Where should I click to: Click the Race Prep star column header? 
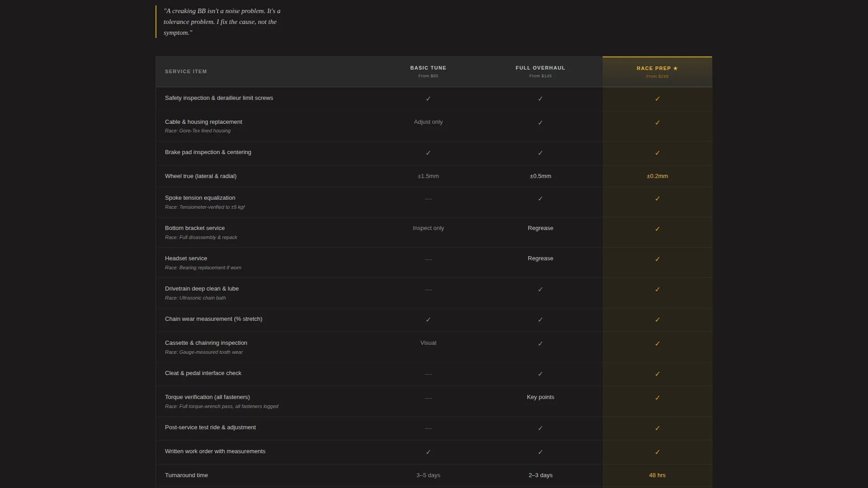[657, 72]
